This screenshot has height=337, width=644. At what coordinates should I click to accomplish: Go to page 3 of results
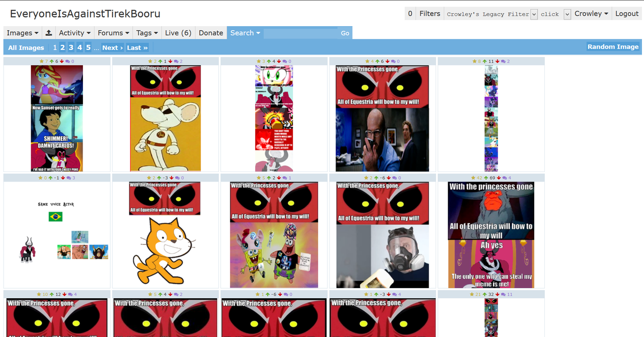[71, 47]
